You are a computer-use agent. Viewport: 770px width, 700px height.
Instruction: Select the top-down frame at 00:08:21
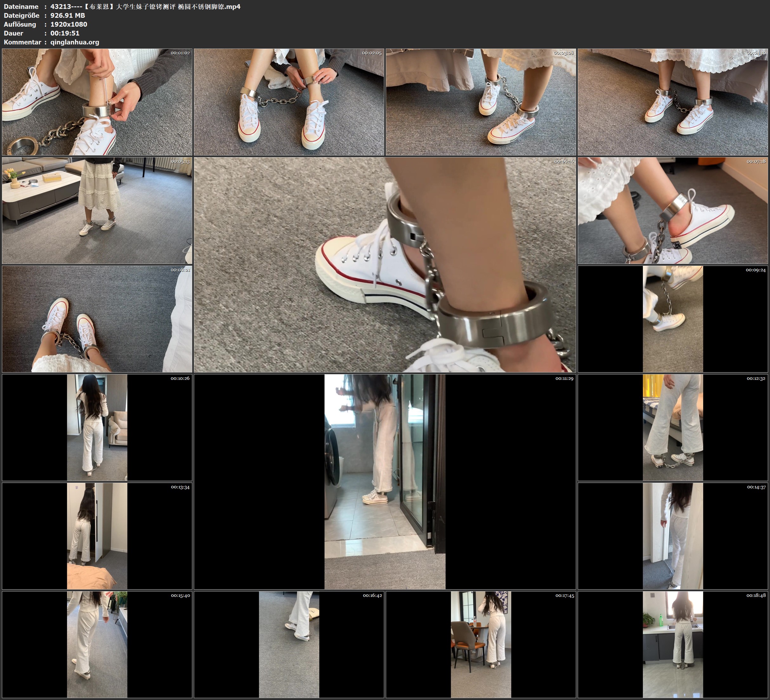pyautogui.click(x=97, y=319)
